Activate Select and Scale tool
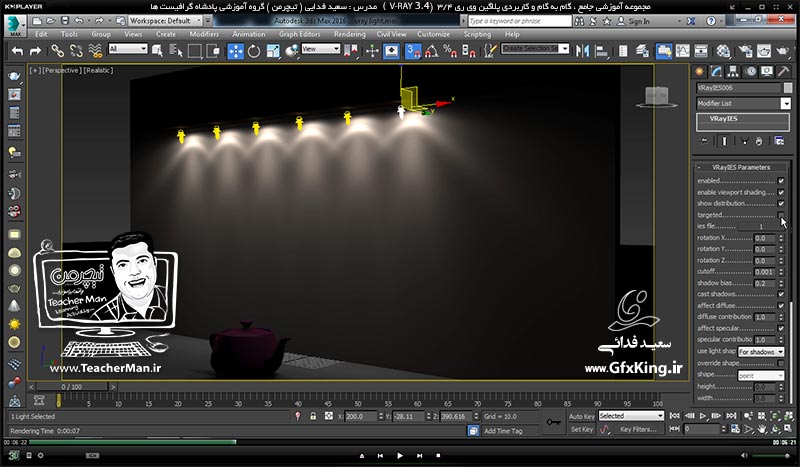 273,51
